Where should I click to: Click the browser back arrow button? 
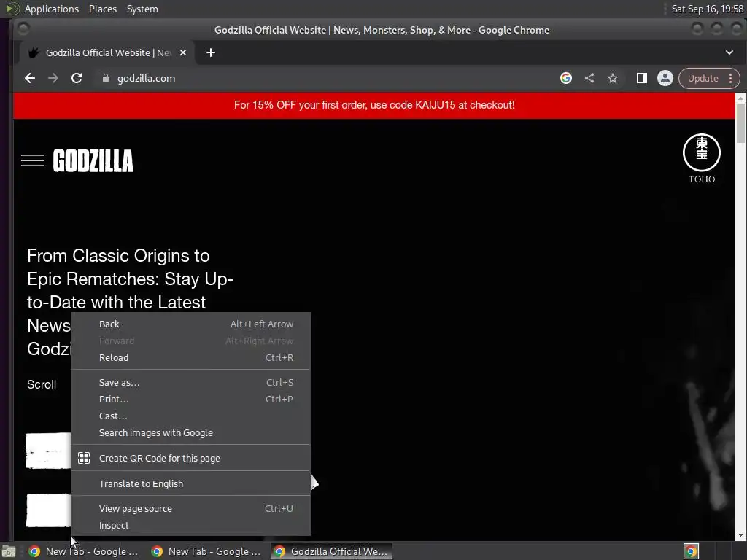click(x=29, y=78)
